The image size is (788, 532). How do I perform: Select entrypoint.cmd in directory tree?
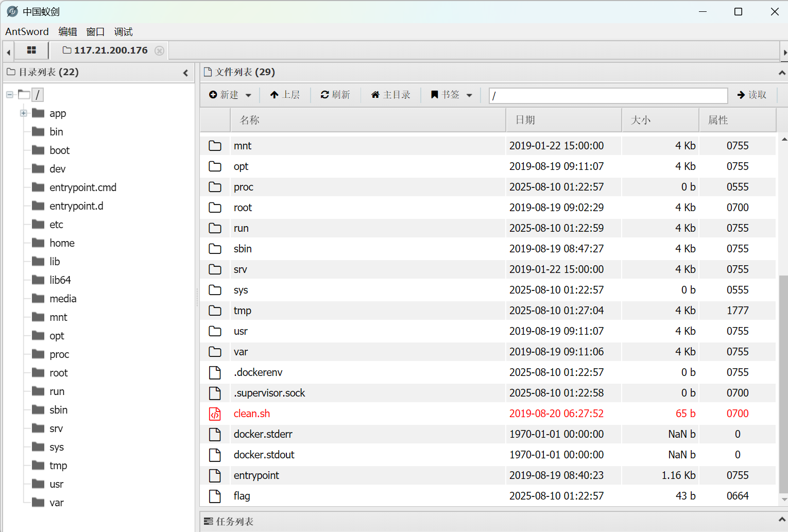point(83,187)
